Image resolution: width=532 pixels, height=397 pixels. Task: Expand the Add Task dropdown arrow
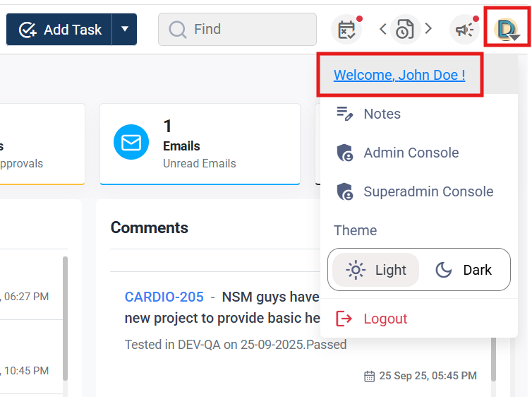pos(125,29)
